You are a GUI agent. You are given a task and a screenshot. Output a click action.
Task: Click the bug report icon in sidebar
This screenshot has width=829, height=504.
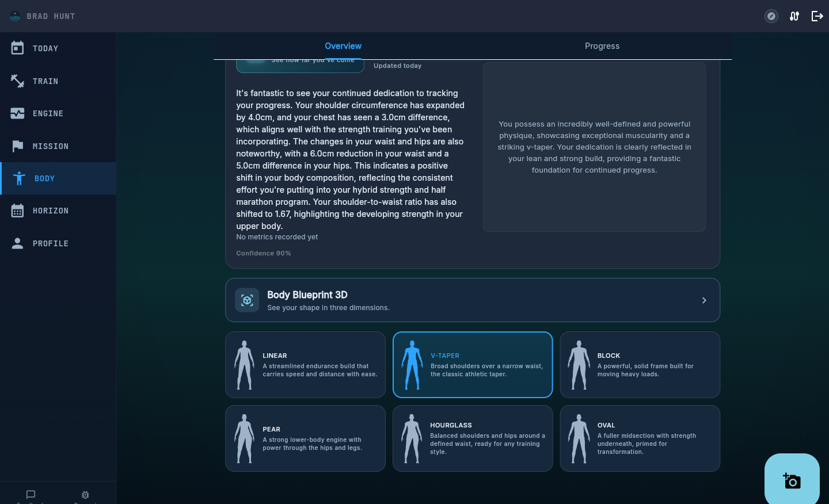[x=85, y=495]
